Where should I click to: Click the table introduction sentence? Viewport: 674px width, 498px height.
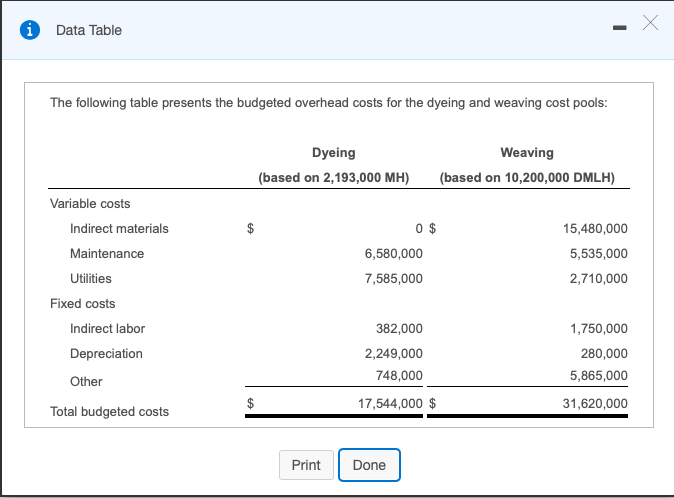click(x=328, y=103)
